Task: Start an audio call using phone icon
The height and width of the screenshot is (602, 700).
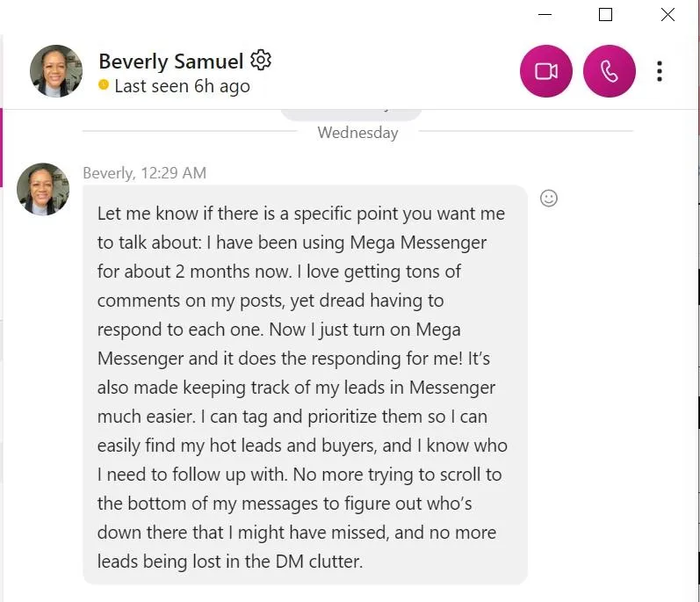Action: tap(610, 71)
